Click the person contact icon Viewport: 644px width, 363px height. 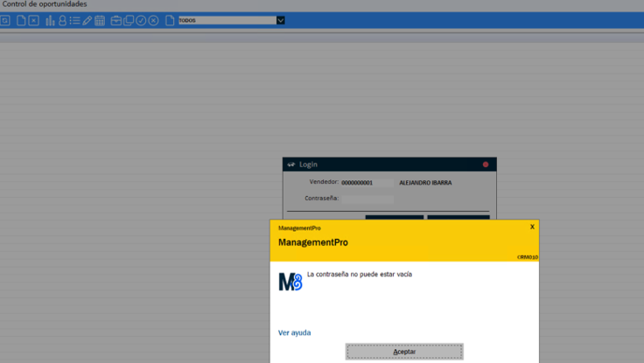point(62,20)
